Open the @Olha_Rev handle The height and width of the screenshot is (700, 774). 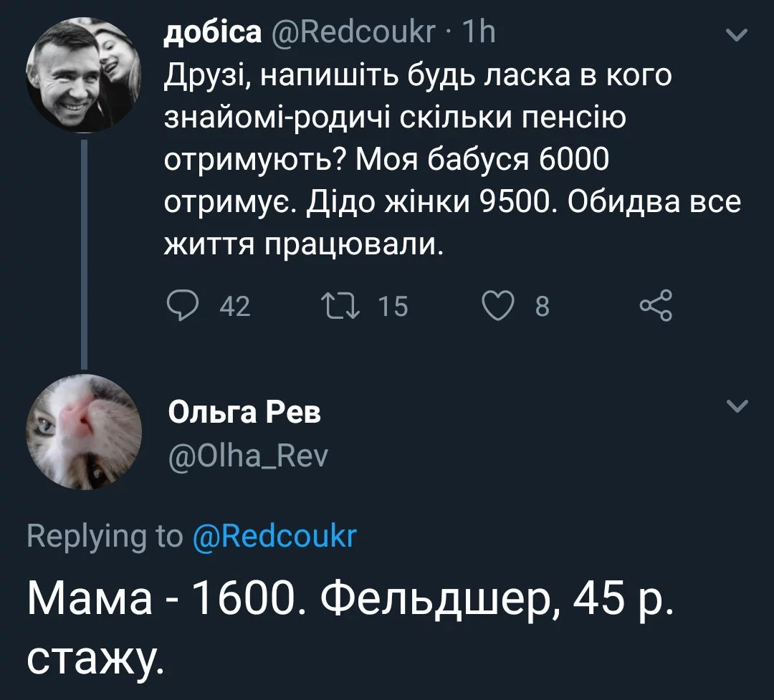coord(248,454)
